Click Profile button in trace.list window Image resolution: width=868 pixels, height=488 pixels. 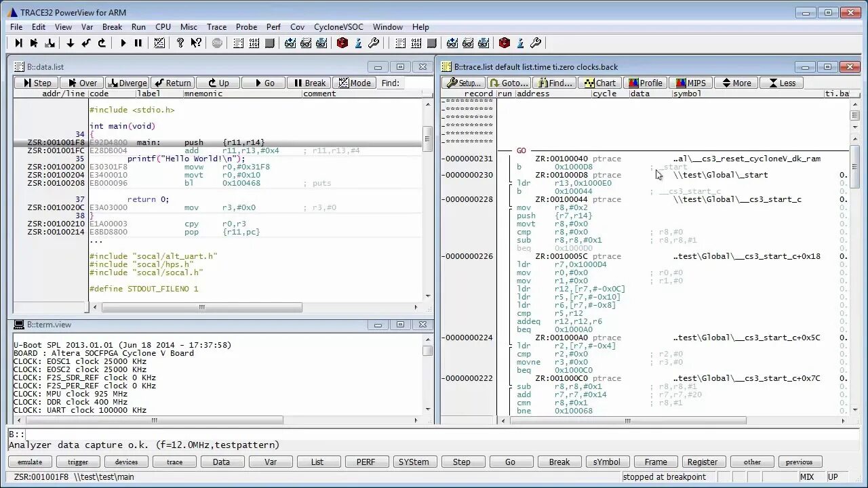pos(645,83)
